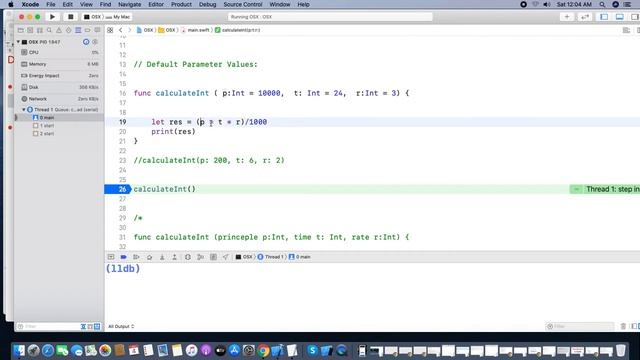Select the Disk gauge
Image resolution: width=640 pixels, height=360 pixels.
(59, 87)
